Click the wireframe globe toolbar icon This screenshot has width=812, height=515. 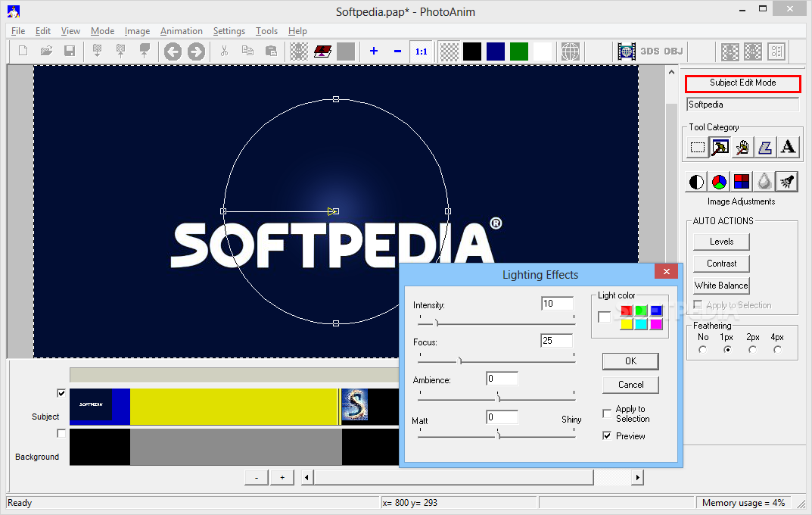point(570,51)
